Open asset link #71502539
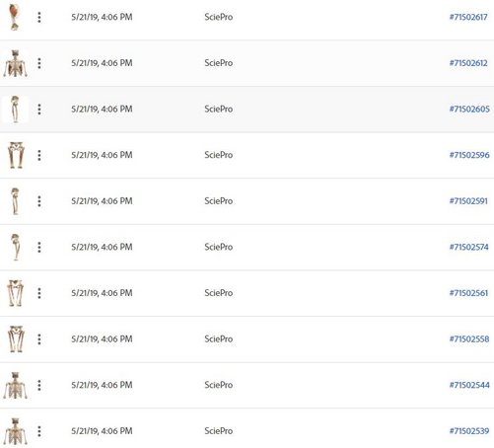Viewport: 494px width, 448px height. point(469,431)
